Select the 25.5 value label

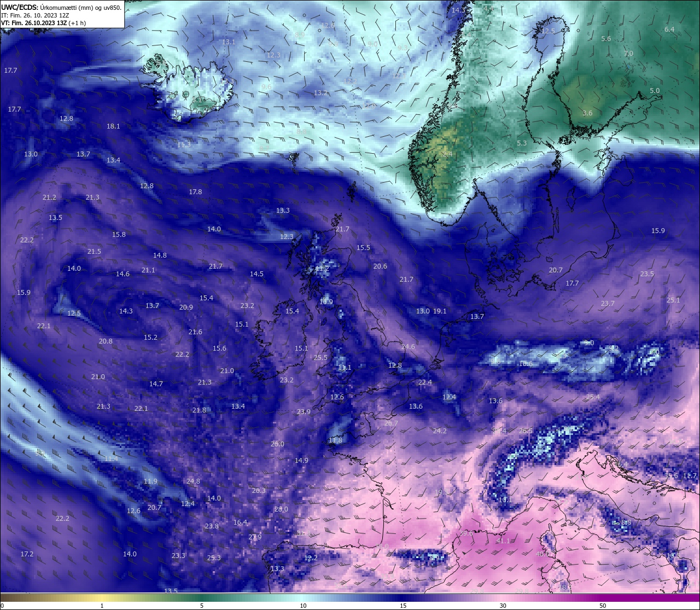coord(320,358)
